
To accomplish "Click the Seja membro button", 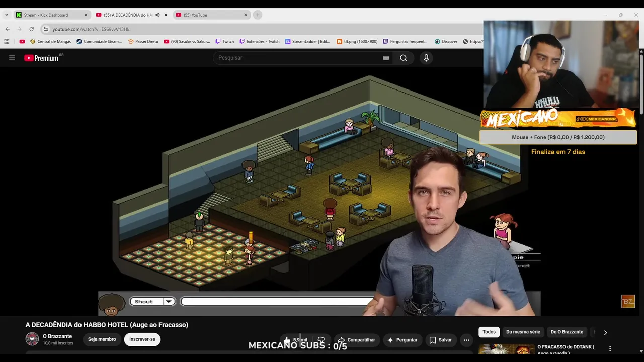I will pos(102,339).
